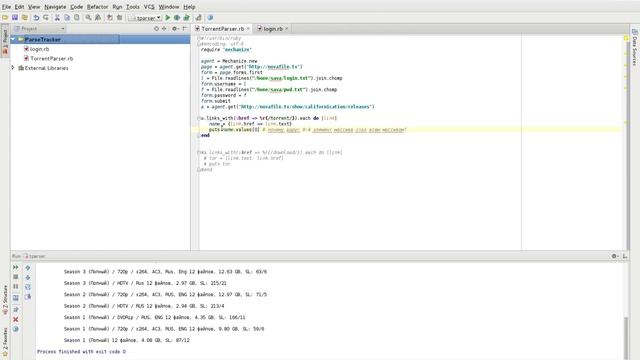Collapse the ParseTracker tree node arrow
This screenshot has width=640, height=360.
[13, 40]
